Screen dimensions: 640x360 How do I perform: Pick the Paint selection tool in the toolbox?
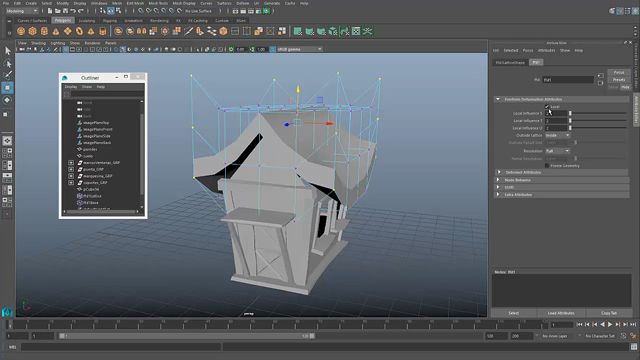(x=7, y=75)
